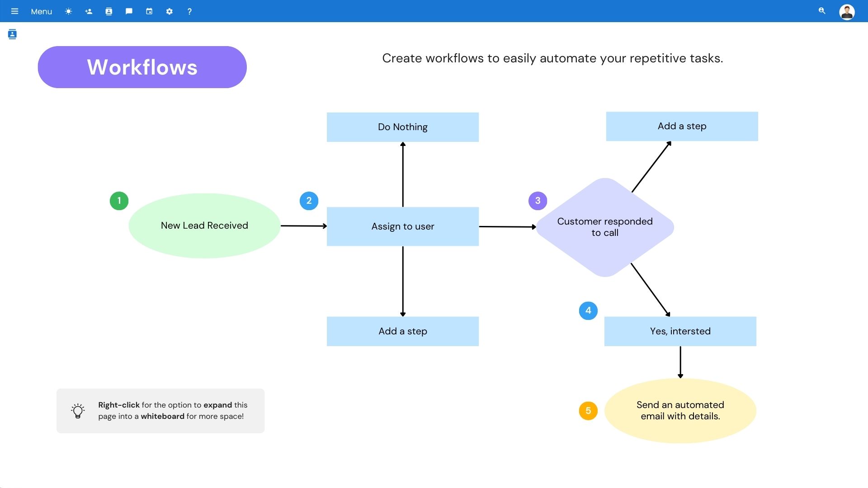Click 'Add a step' bottom button
The height and width of the screenshot is (488, 868).
click(402, 331)
